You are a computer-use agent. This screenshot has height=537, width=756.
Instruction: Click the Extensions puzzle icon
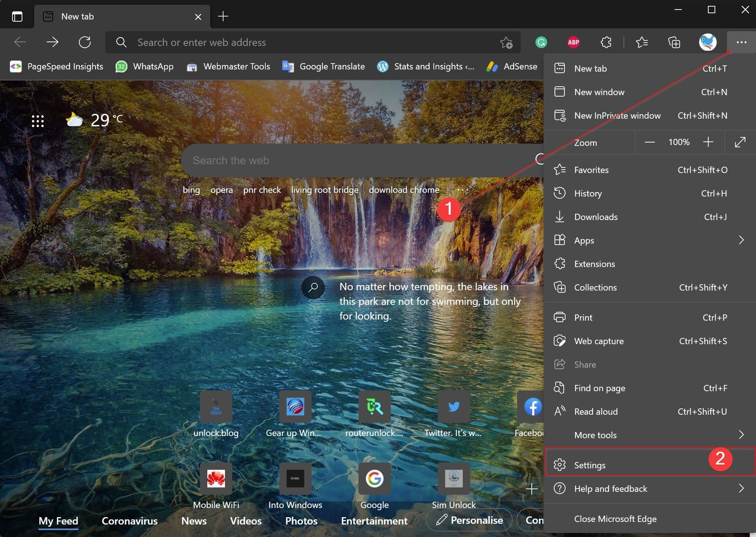pos(606,42)
